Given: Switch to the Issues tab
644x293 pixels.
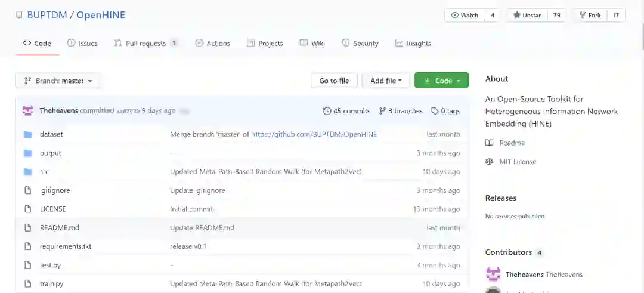Looking at the screenshot, I should (x=82, y=43).
